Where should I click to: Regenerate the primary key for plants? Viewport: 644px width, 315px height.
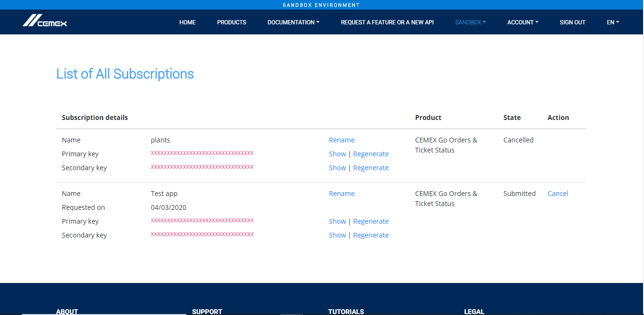pos(370,154)
